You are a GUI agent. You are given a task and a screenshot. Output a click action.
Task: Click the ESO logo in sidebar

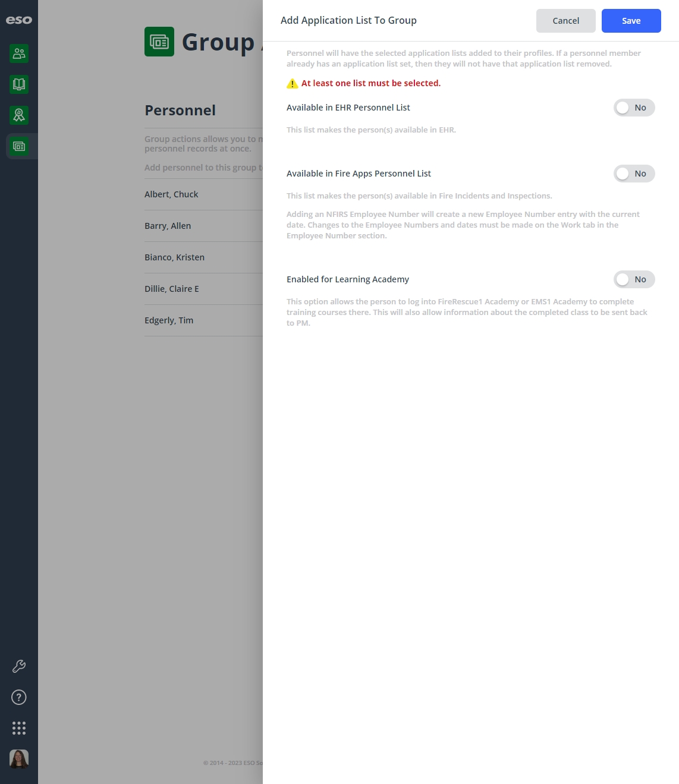[19, 20]
